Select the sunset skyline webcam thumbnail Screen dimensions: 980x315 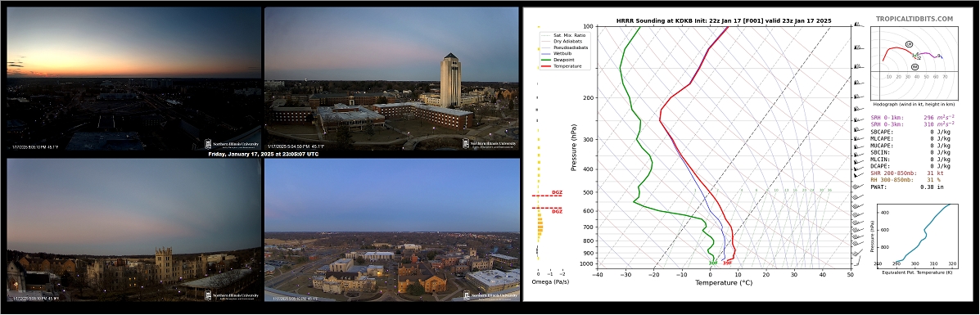click(133, 79)
